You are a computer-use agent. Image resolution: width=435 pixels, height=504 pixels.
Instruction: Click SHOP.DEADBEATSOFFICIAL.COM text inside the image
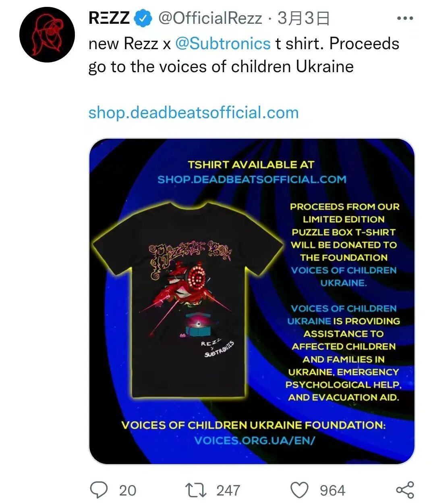pyautogui.click(x=252, y=179)
